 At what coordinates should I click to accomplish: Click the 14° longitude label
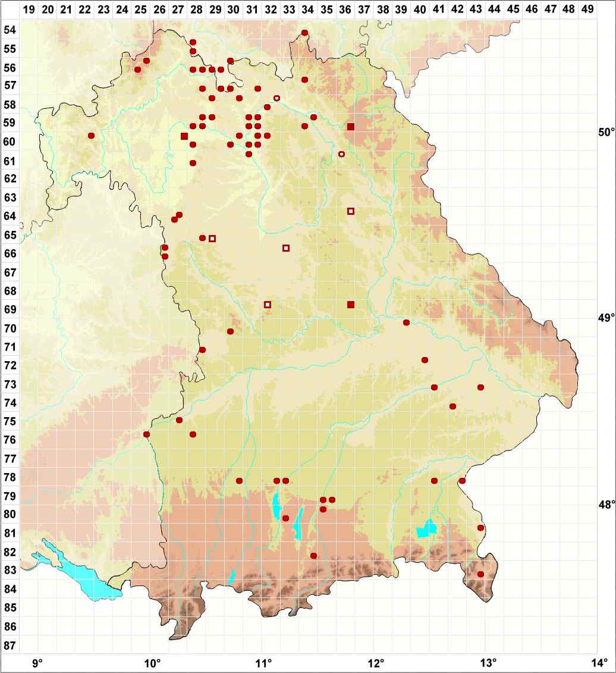click(600, 663)
